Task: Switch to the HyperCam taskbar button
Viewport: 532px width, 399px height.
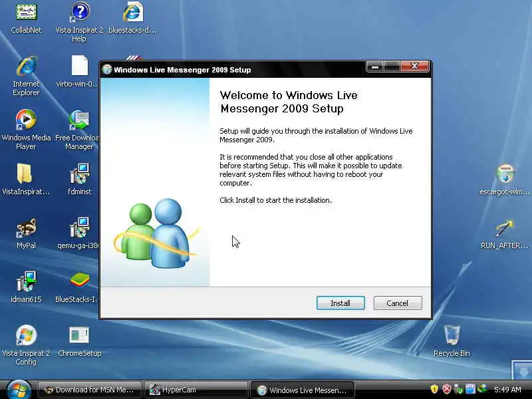Action: pos(196,390)
